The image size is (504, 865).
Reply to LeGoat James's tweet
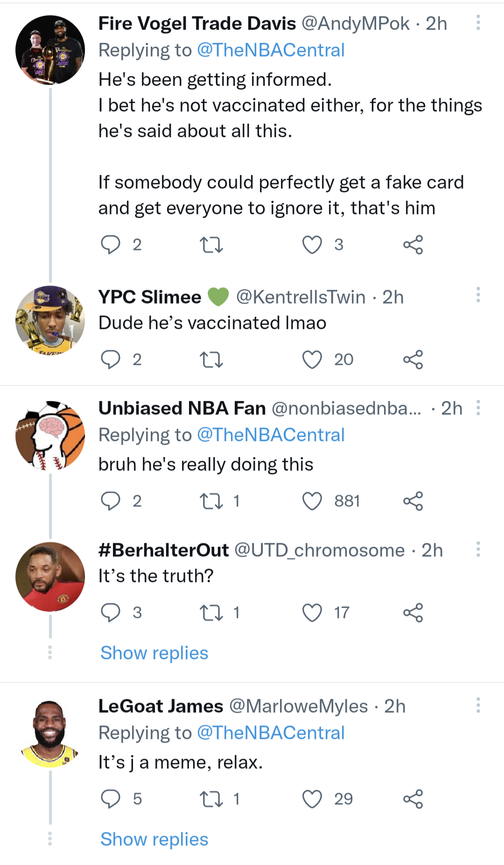coord(111,799)
